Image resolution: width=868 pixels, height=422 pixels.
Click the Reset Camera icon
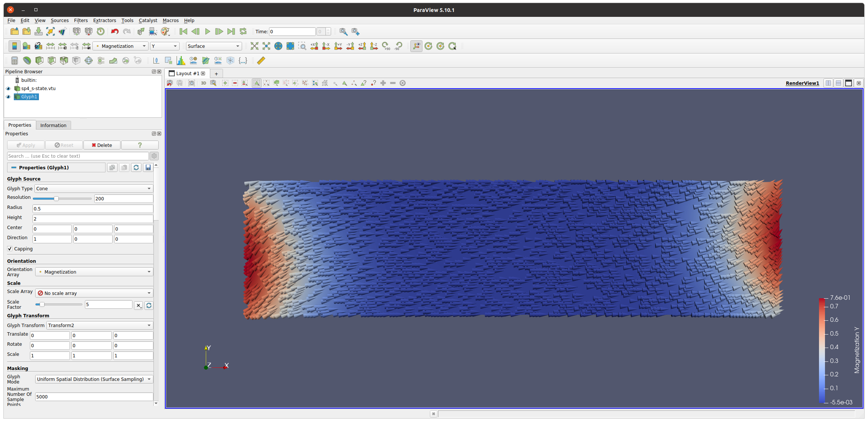(x=254, y=46)
